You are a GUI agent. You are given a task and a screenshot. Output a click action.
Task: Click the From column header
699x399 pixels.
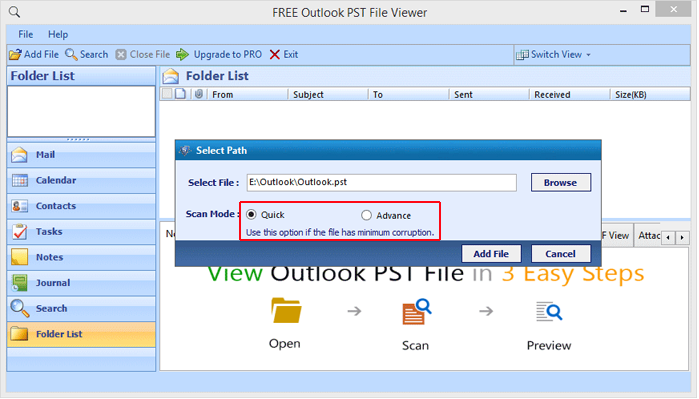248,94
